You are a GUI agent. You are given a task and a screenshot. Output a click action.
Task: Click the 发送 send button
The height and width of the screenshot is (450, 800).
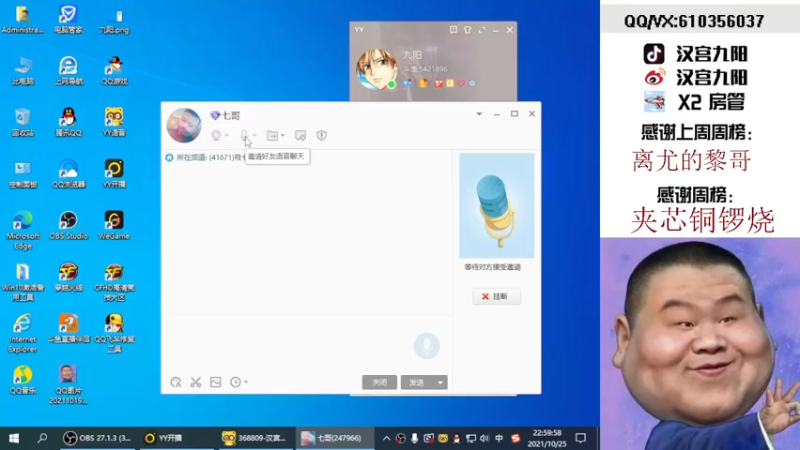coord(417,382)
